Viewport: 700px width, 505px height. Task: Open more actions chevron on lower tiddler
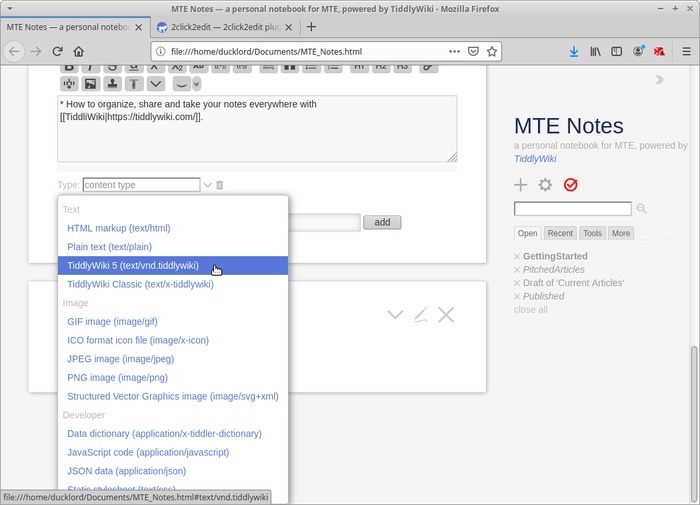pyautogui.click(x=395, y=315)
